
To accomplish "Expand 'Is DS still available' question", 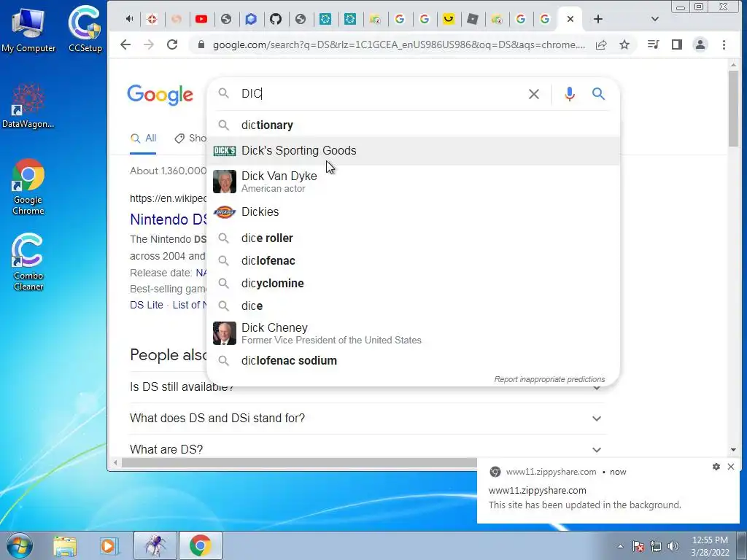I will click(368, 386).
